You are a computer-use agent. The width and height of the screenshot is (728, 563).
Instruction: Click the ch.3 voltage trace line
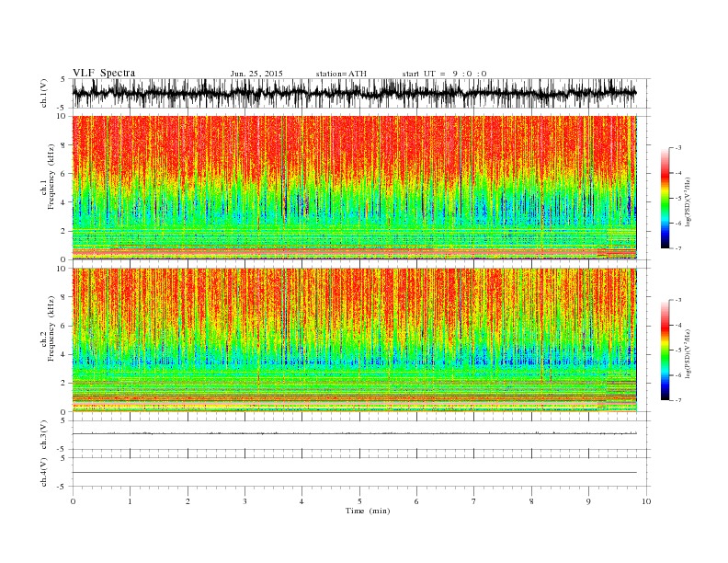354,433
